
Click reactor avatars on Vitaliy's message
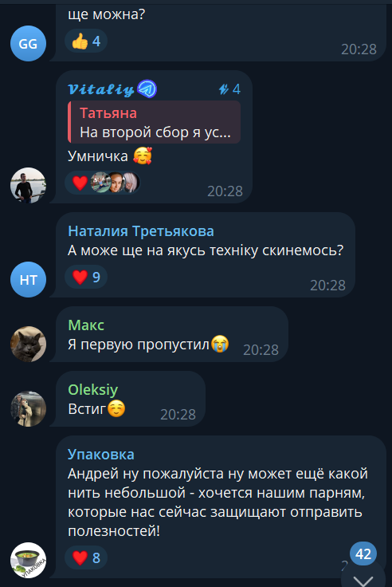pos(115,183)
